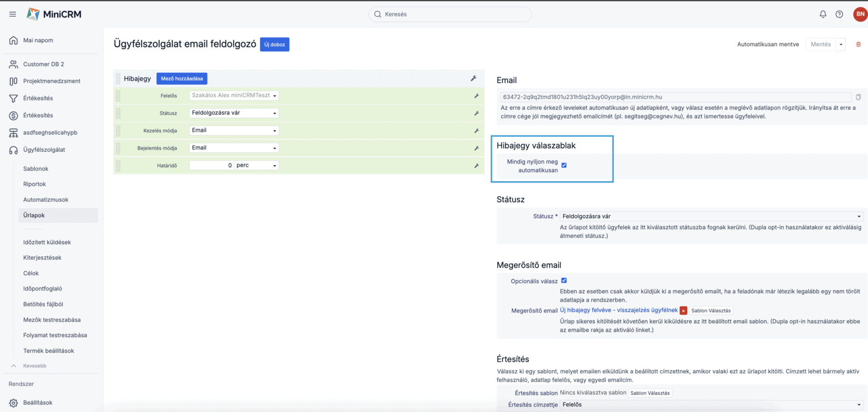Click the 'Új doboz' button
The width and height of the screenshot is (868, 412).
(x=274, y=44)
